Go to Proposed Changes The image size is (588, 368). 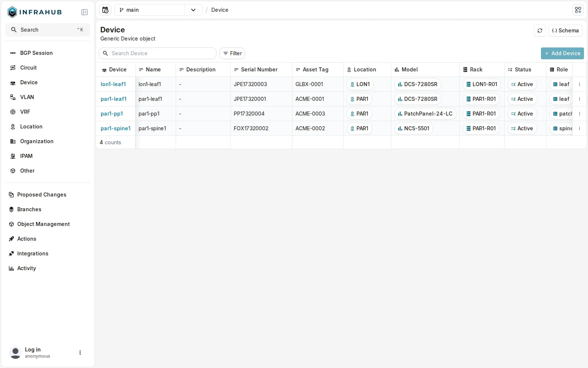48,195
